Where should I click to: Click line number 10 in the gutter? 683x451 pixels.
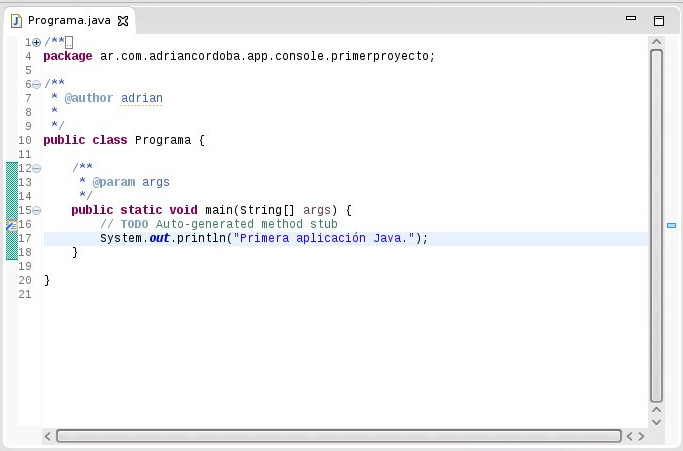pyautogui.click(x=25, y=140)
